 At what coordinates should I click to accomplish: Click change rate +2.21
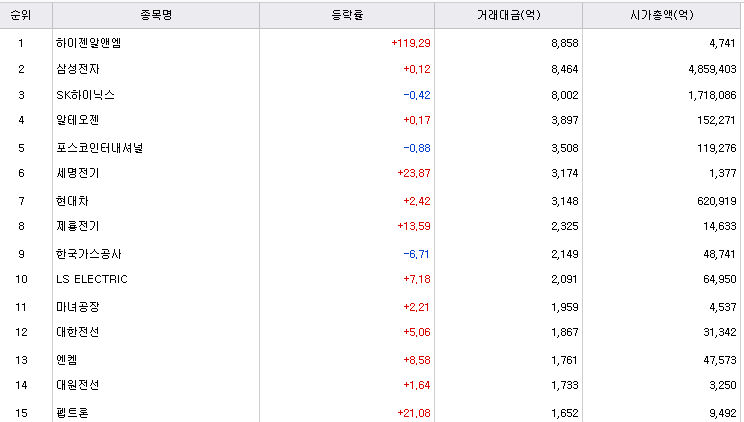coord(416,307)
